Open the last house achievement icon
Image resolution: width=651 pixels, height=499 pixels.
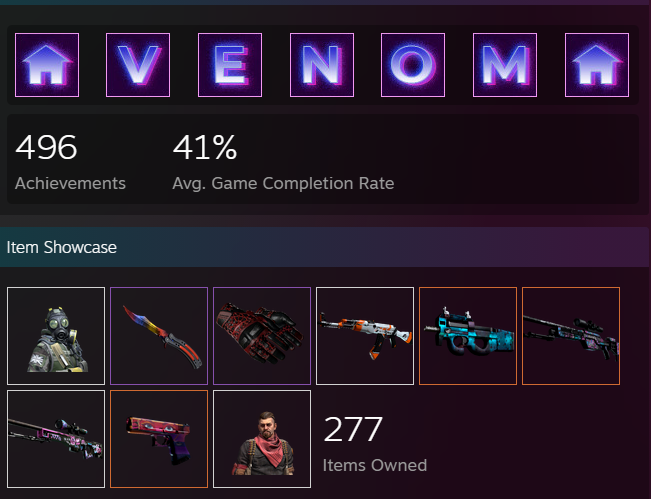(597, 65)
